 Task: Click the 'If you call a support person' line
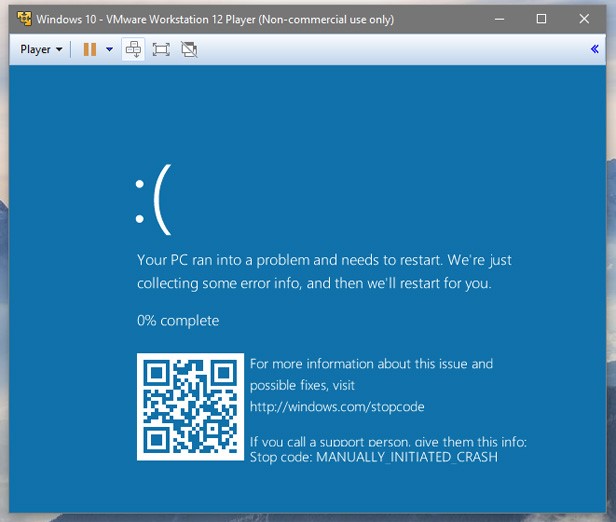click(x=387, y=441)
